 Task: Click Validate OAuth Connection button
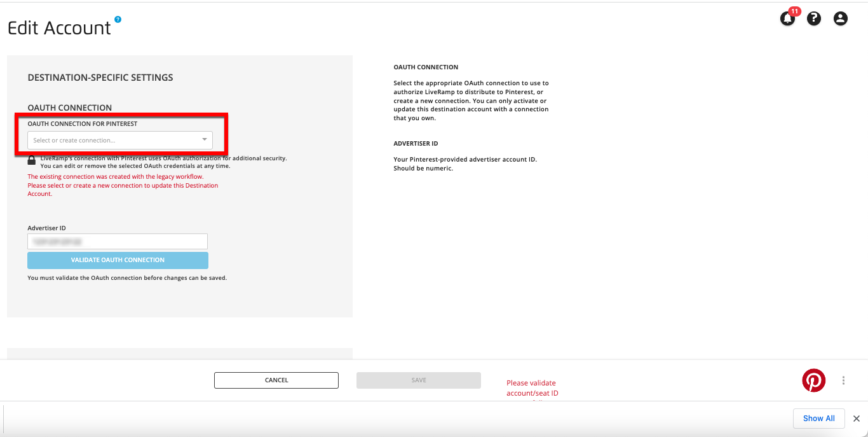[118, 260]
